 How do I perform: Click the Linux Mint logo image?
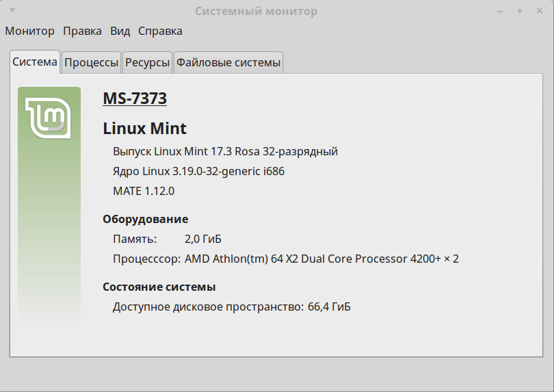pos(49,118)
